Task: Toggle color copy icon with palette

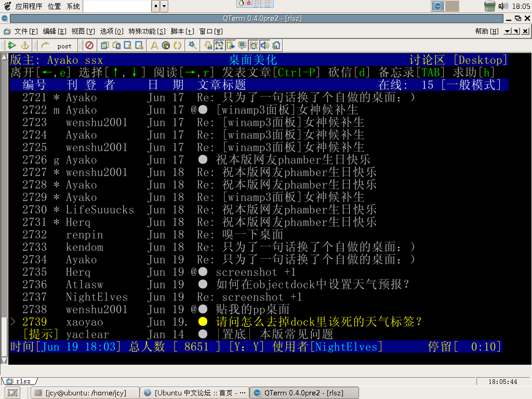Action: click(x=139, y=45)
